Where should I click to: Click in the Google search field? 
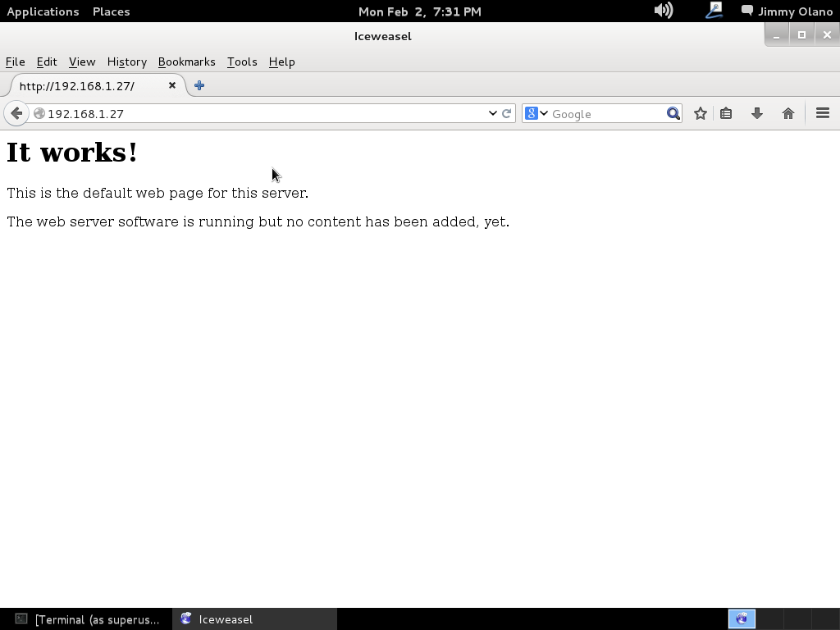(606, 114)
